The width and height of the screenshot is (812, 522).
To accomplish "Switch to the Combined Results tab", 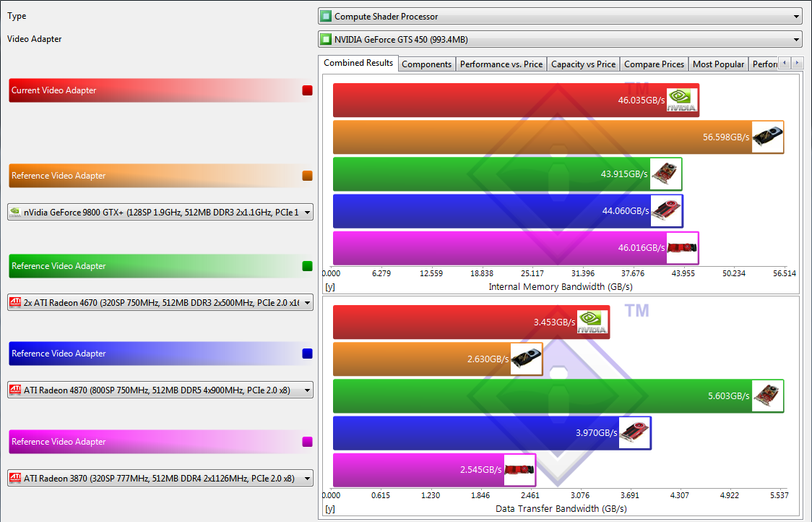I will [x=358, y=63].
